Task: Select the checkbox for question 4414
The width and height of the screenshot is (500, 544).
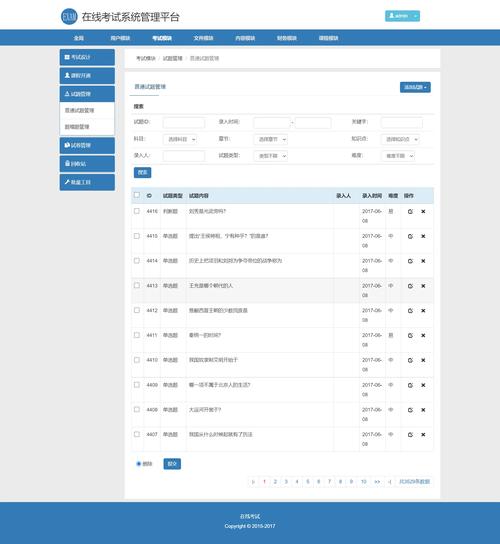Action: pyautogui.click(x=137, y=261)
